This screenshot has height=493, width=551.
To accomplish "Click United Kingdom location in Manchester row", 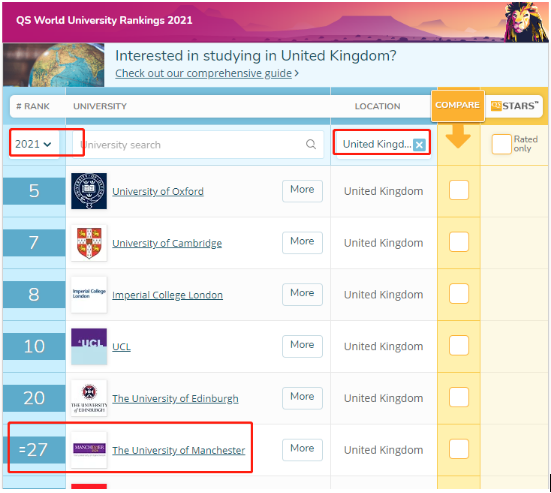I will (383, 450).
